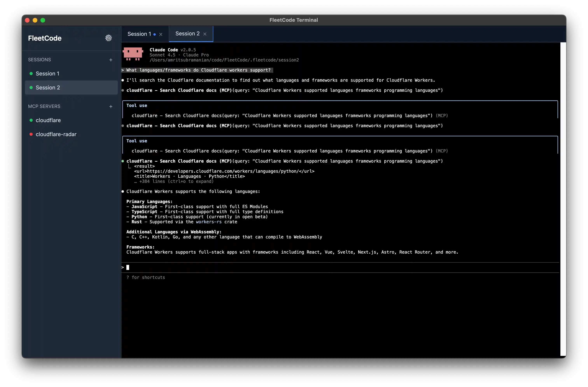Toggle the cloudflare MCP server connection
Image resolution: width=588 pixels, height=387 pixels.
48,120
